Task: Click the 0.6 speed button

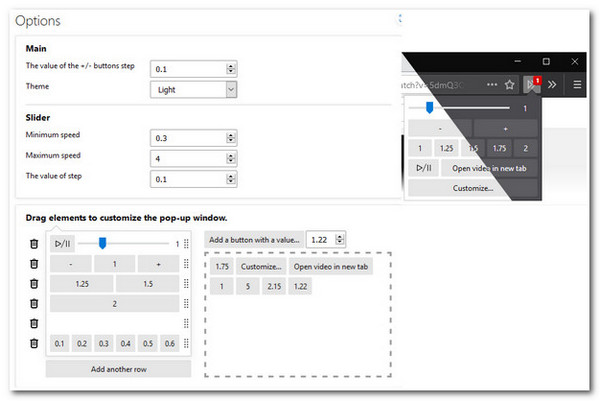Action: coord(170,344)
